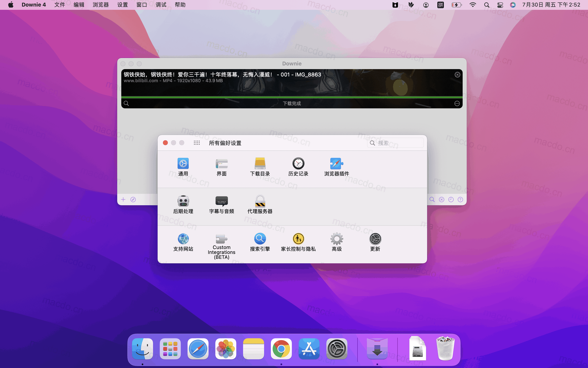Open the Apple menu

[x=11, y=5]
